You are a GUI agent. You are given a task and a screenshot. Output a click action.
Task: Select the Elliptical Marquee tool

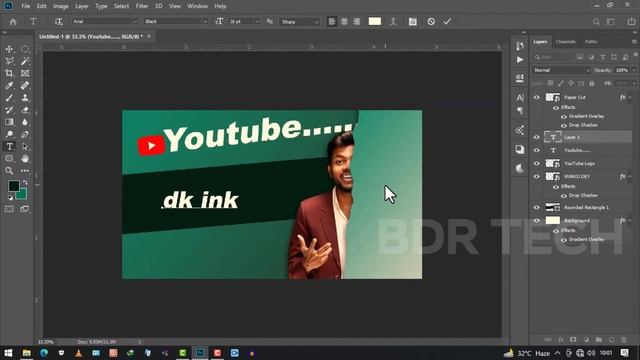tap(25, 49)
